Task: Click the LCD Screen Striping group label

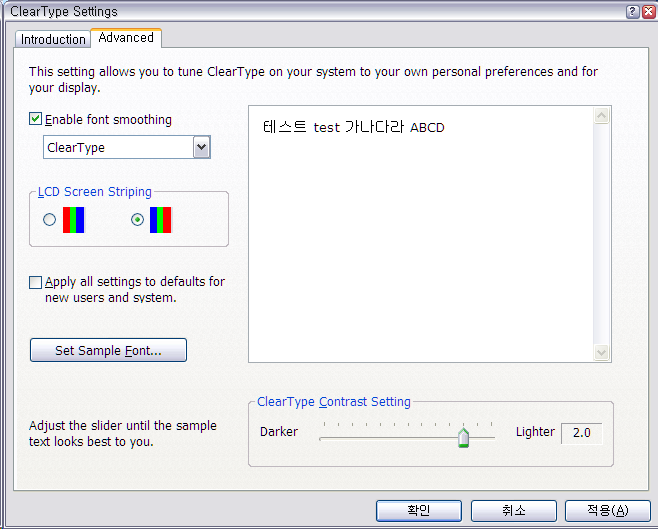Action: 95,192
